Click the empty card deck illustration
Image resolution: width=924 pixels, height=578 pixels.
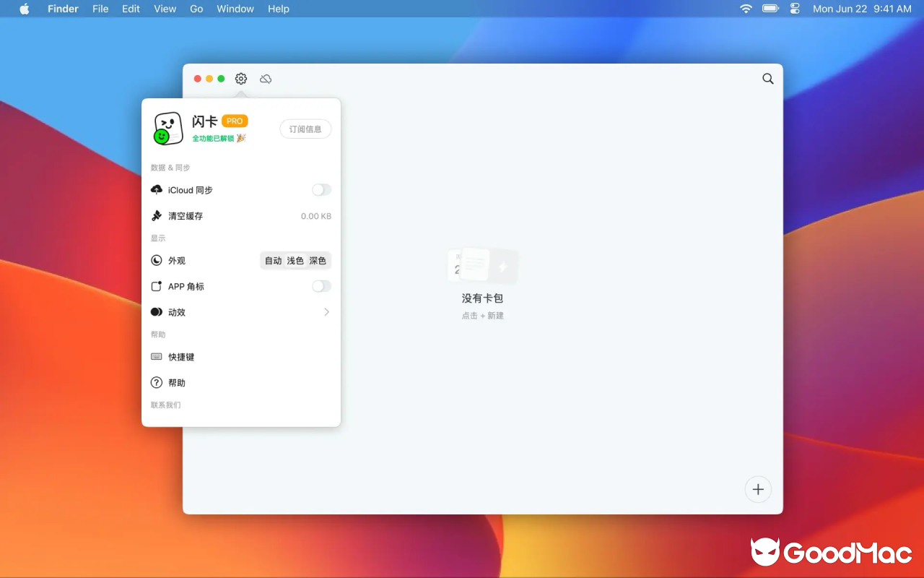pyautogui.click(x=482, y=266)
